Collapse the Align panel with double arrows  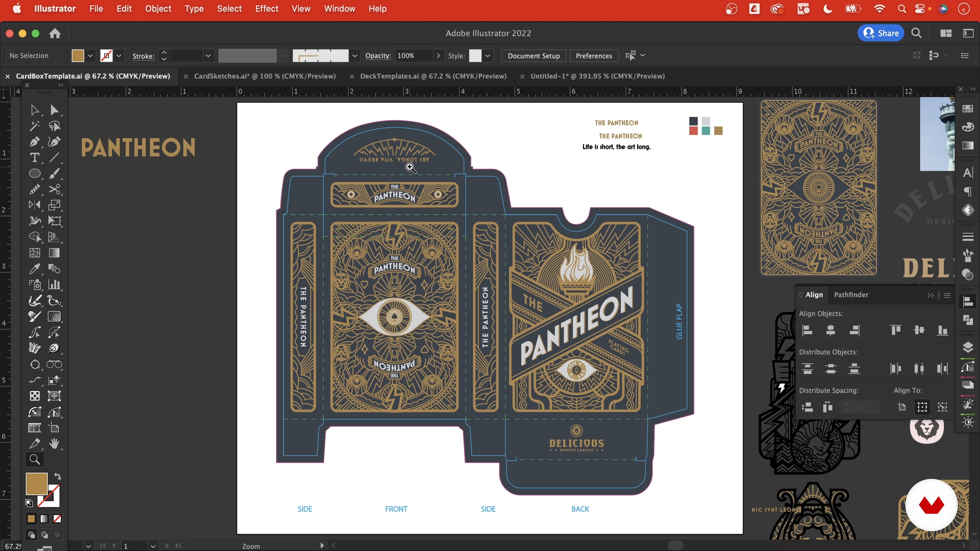pyautogui.click(x=930, y=295)
